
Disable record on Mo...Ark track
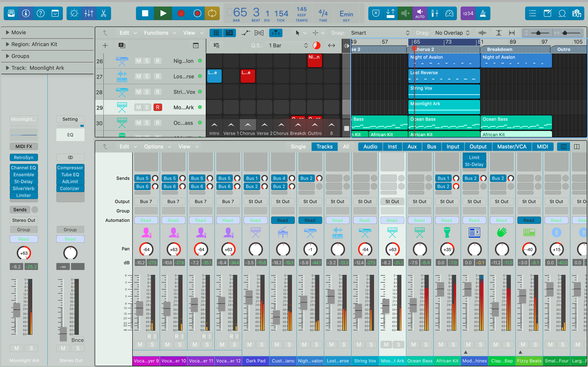[x=158, y=107]
